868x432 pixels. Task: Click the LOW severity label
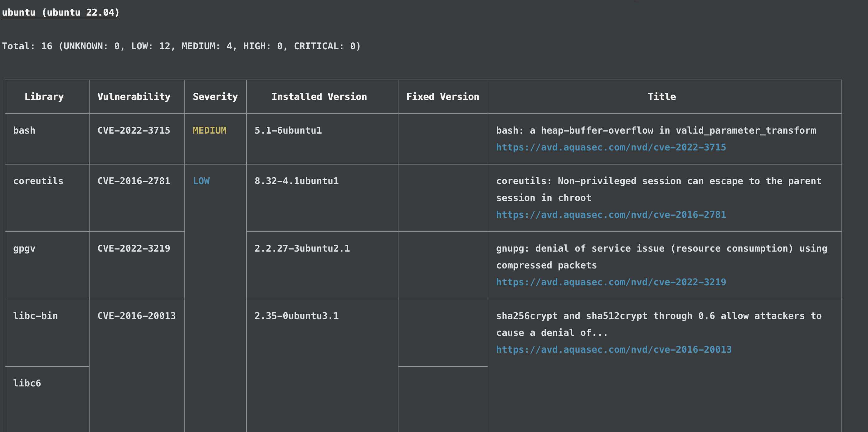[x=201, y=181]
